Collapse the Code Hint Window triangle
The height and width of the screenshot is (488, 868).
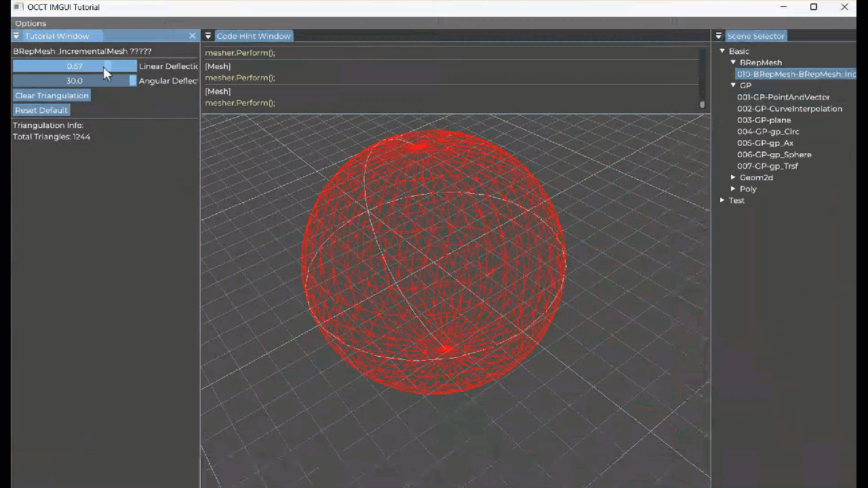[x=208, y=36]
